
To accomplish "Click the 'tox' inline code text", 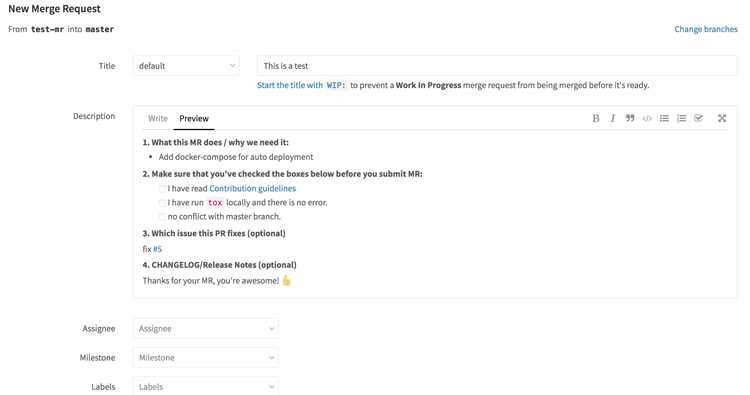I will [x=215, y=203].
